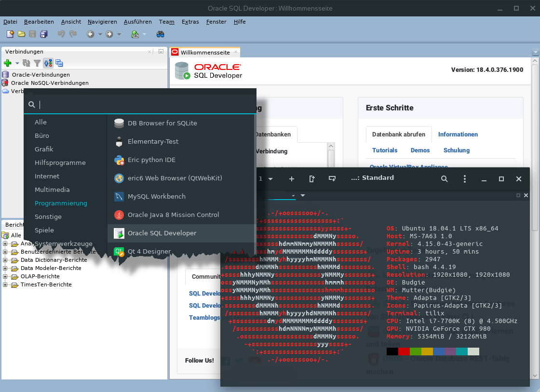Minimize the Verbindungen panel

coord(161,51)
